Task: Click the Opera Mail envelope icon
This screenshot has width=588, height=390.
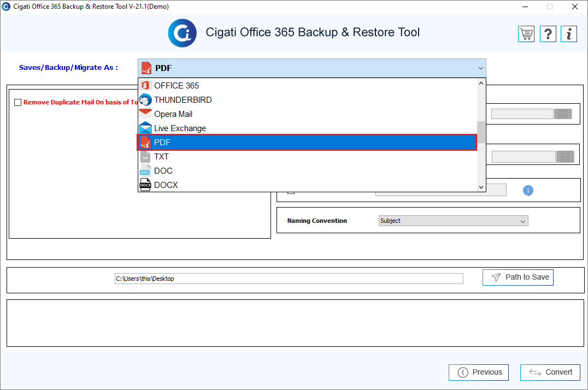Action: 145,114
